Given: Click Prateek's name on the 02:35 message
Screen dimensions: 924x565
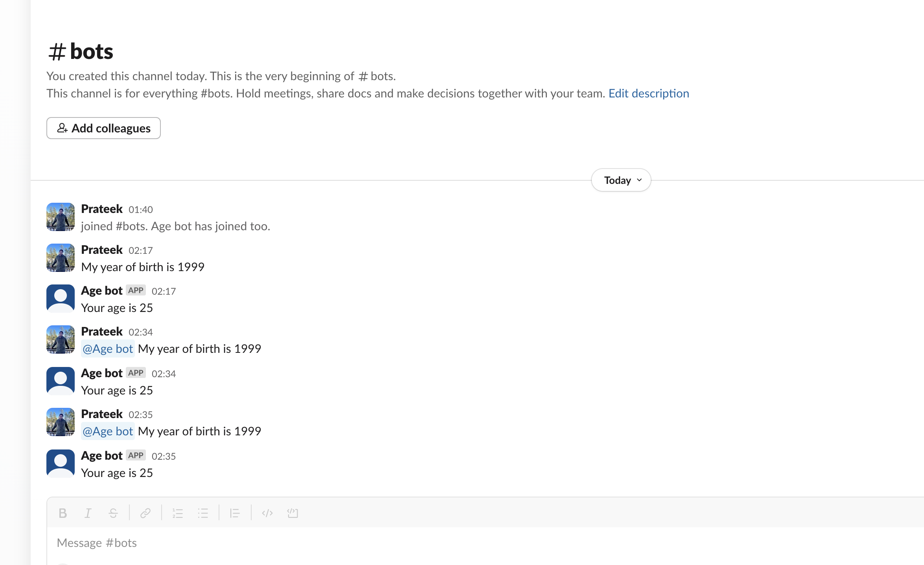Looking at the screenshot, I should click(102, 414).
